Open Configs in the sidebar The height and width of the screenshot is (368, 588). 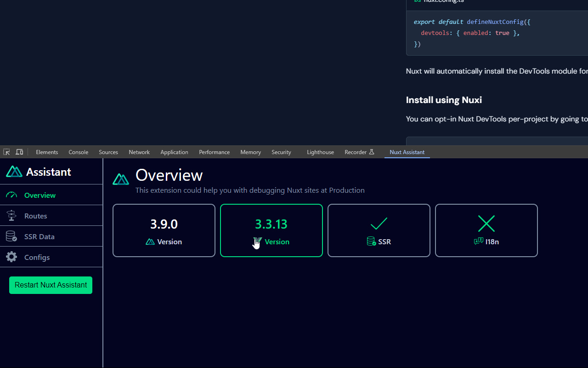51,257
